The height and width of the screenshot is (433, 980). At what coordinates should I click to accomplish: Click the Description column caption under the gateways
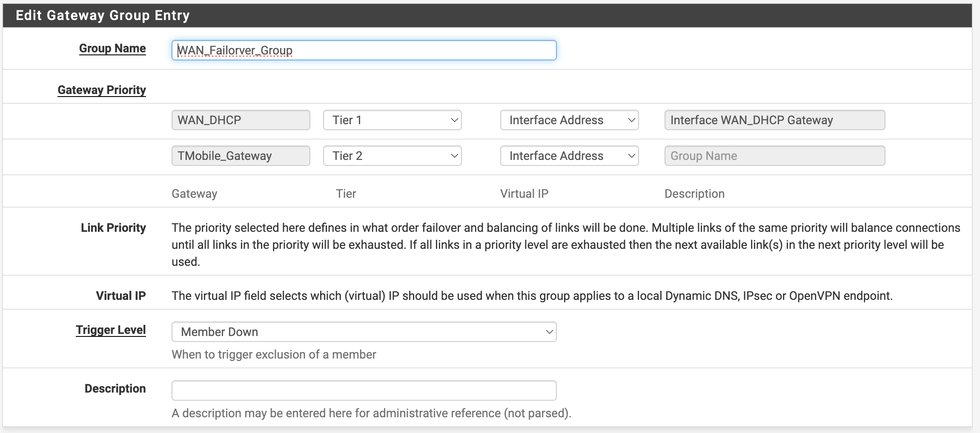[694, 194]
